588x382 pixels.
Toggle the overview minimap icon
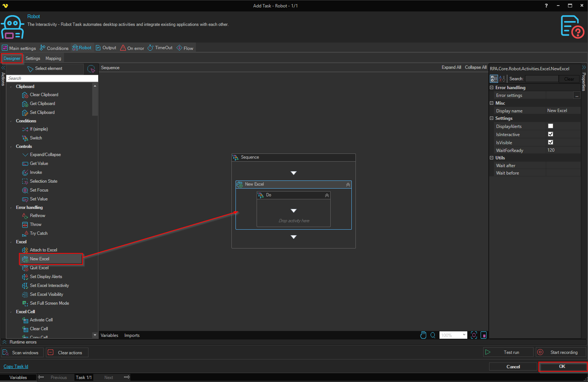483,335
